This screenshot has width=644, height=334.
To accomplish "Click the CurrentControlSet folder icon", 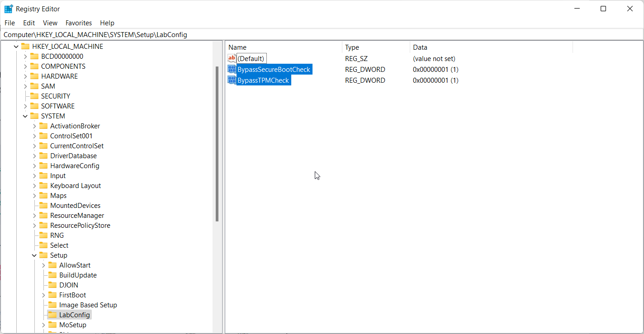I will (x=43, y=146).
